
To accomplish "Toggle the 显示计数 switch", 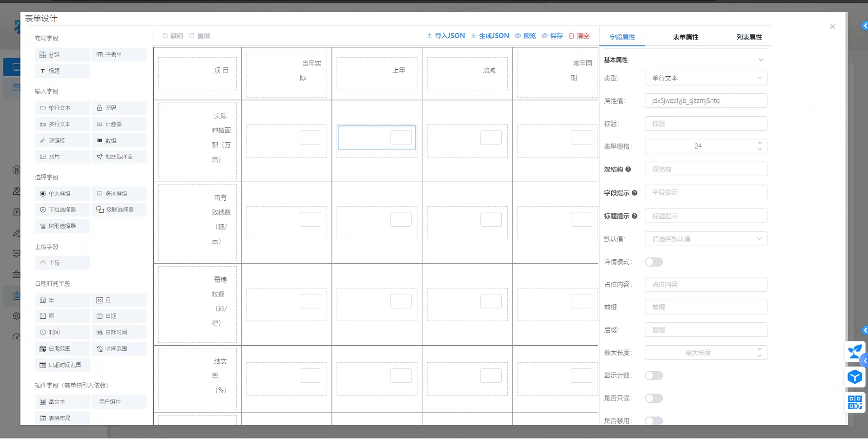I will tap(654, 376).
